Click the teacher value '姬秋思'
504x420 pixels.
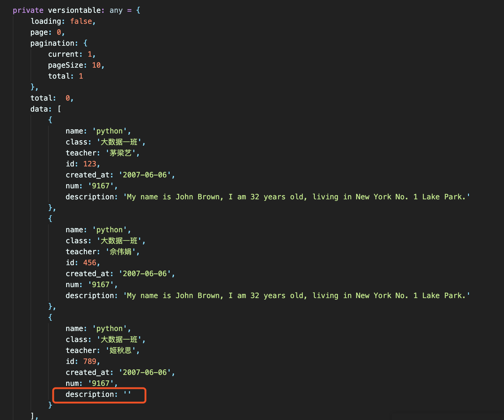tap(120, 350)
